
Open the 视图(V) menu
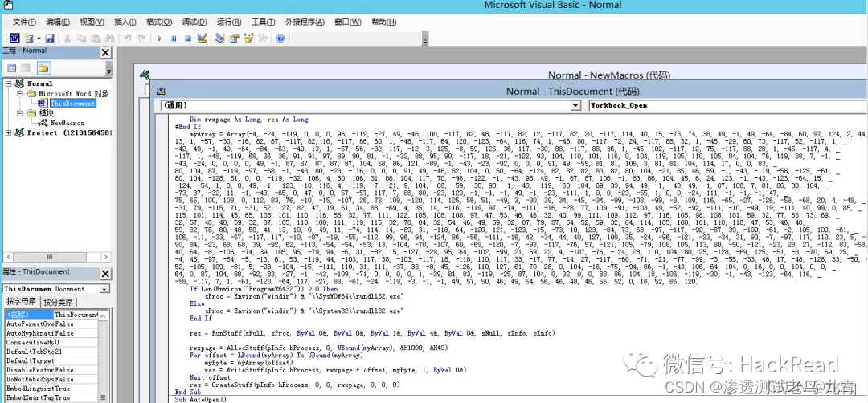click(x=92, y=22)
